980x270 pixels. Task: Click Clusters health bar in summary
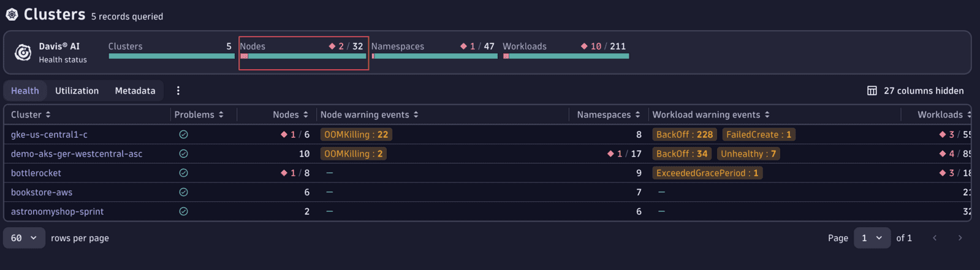click(172, 56)
